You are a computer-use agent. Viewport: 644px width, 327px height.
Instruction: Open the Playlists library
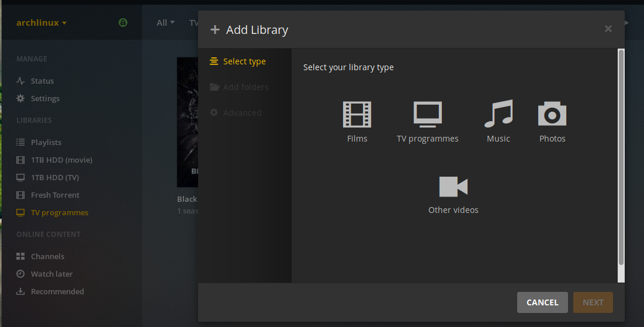(x=46, y=143)
